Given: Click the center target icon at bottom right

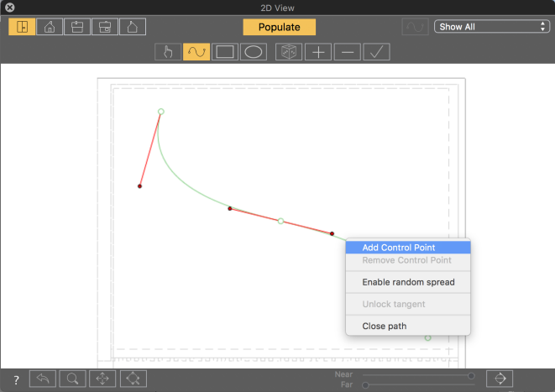Looking at the screenshot, I should [x=500, y=379].
